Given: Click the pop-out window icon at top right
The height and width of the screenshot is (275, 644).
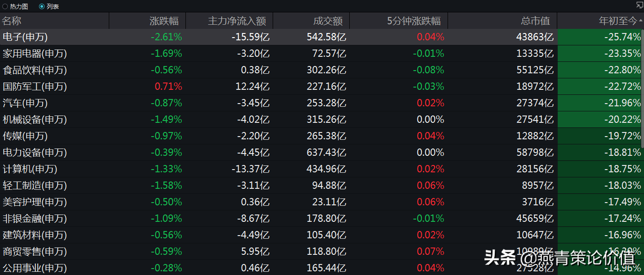Looking at the screenshot, I should (x=639, y=5).
